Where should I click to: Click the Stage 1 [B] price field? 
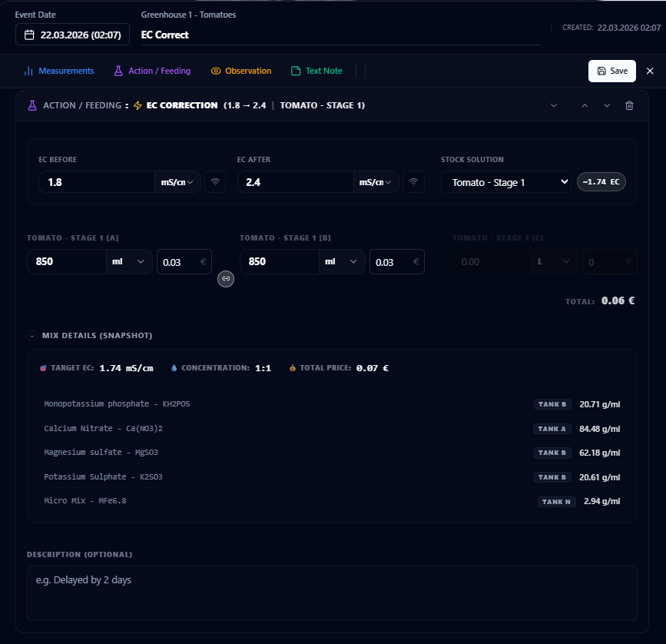[x=396, y=262]
